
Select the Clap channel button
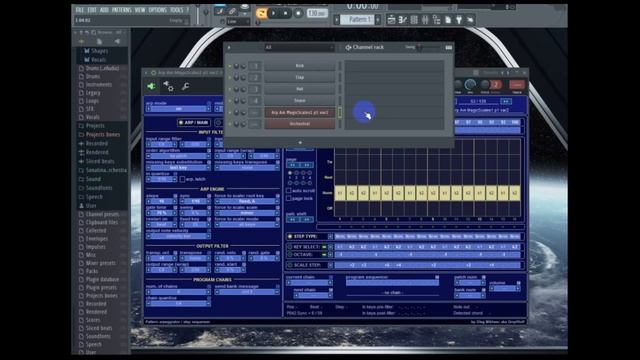(300, 77)
